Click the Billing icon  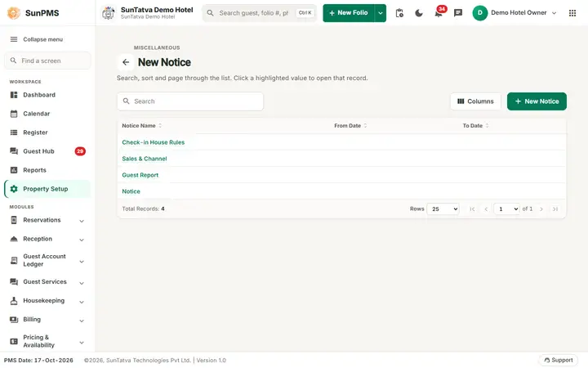[x=14, y=320]
